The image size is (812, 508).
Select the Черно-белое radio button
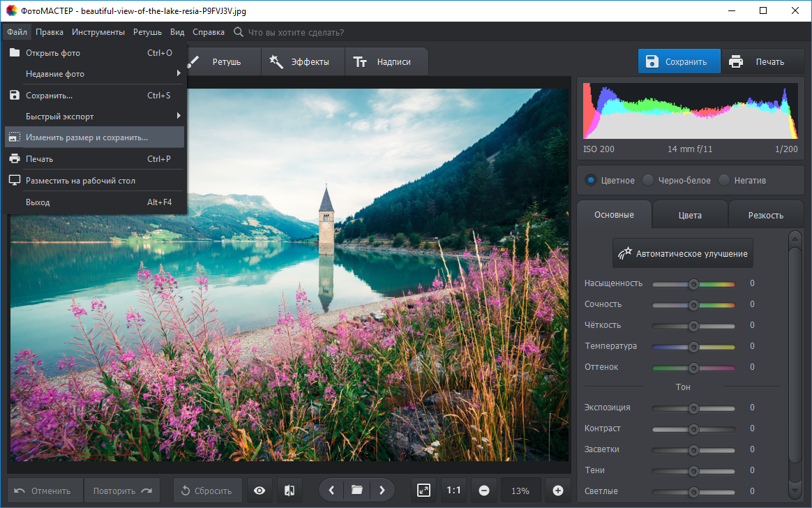coord(649,180)
